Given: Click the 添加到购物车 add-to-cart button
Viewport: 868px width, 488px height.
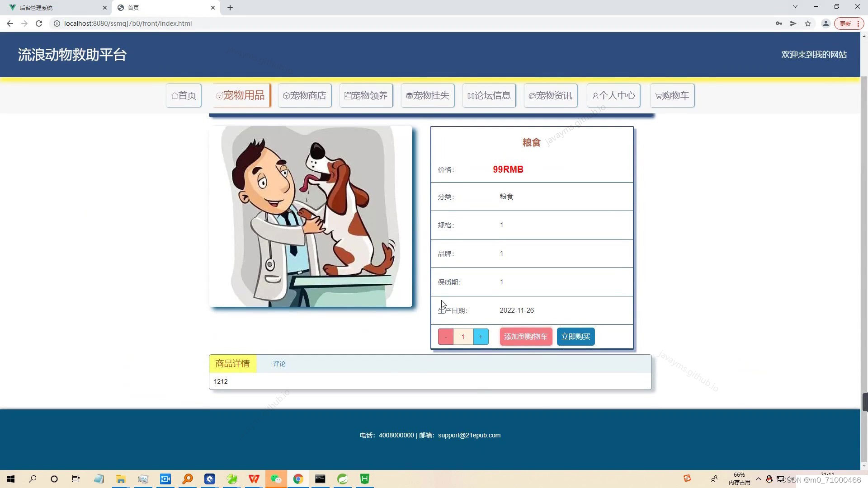Looking at the screenshot, I should pyautogui.click(x=525, y=336).
